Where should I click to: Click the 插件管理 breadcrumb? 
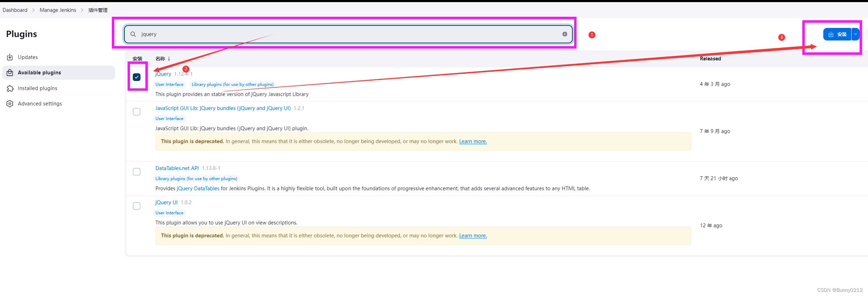coord(98,10)
